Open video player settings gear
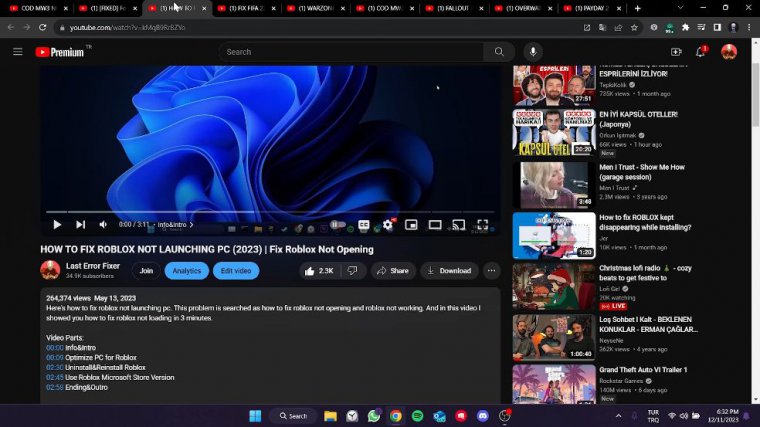The image size is (760, 427). coord(388,225)
